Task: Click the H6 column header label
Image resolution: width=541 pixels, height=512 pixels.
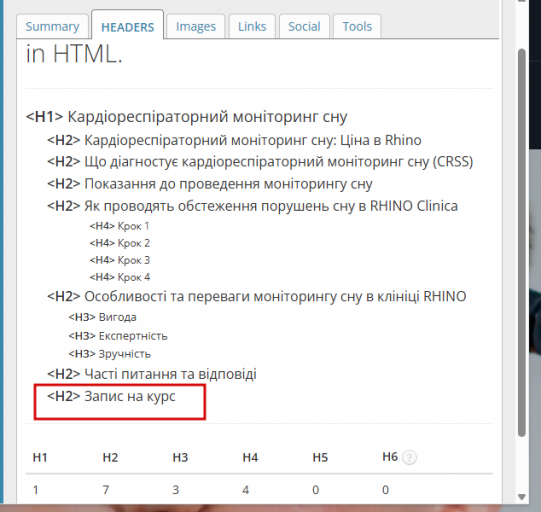Action: tap(390, 457)
